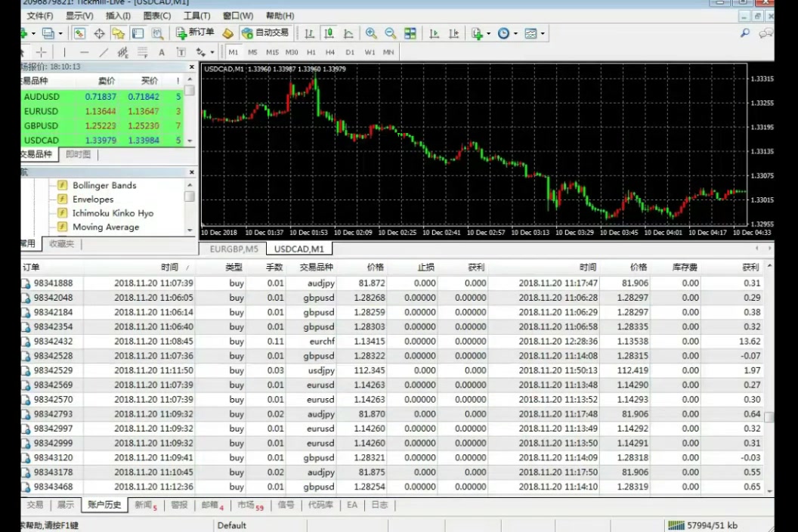Click the zoom out magnifier icon

[x=391, y=33]
